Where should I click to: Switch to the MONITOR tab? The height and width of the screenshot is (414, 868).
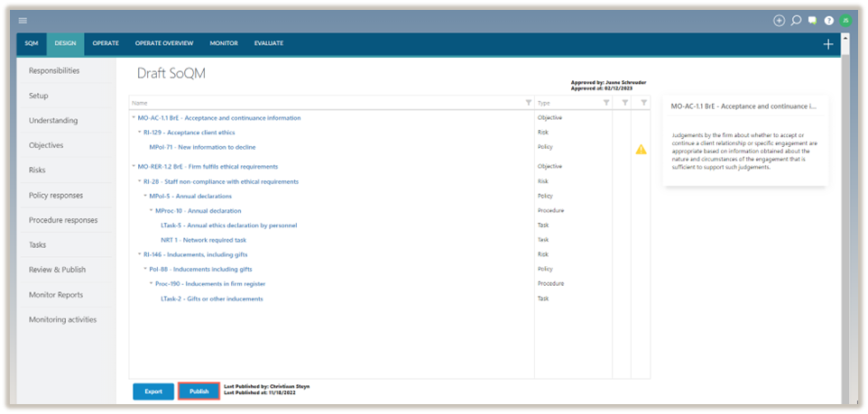point(224,43)
